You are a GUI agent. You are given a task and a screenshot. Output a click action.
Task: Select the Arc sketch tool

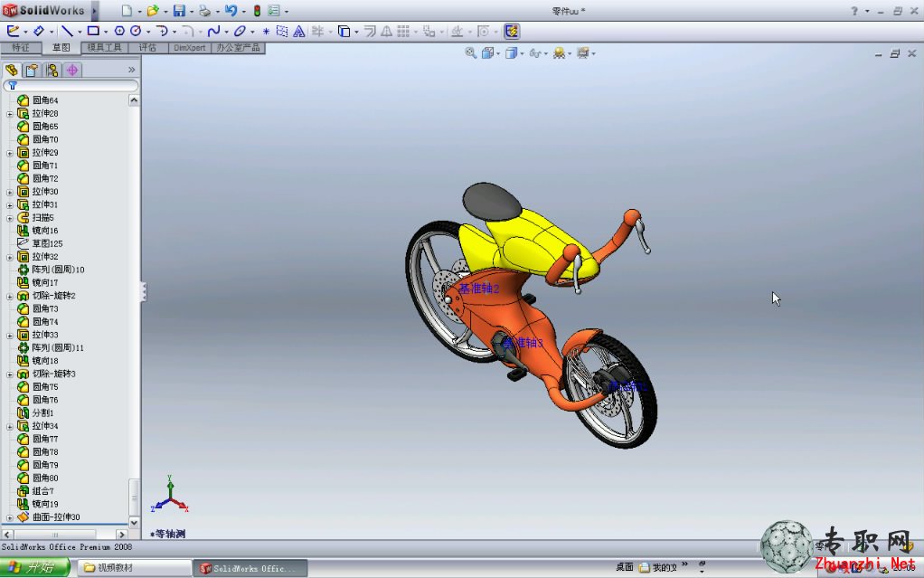click(162, 31)
